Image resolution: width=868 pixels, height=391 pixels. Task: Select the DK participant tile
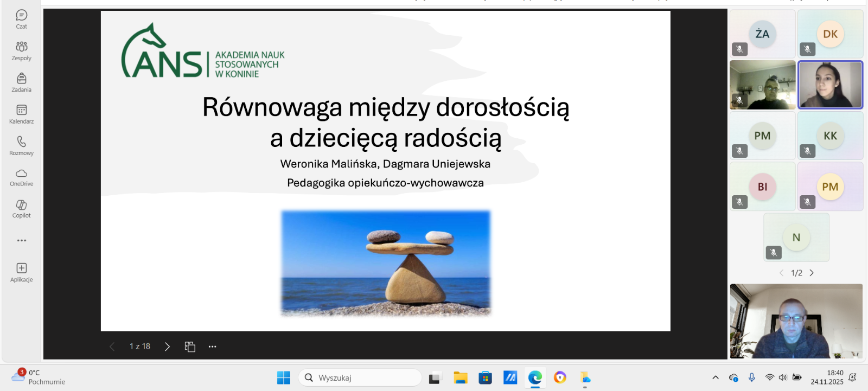click(x=830, y=34)
